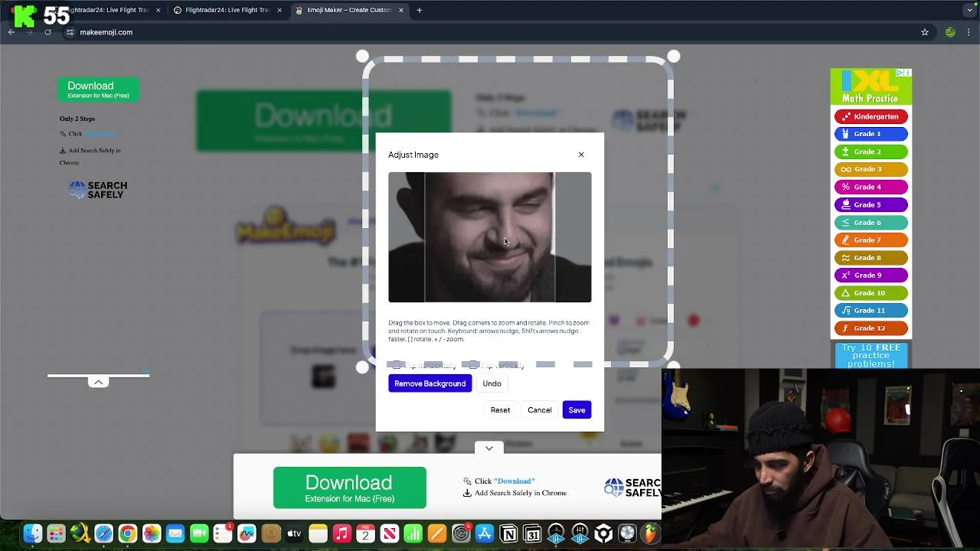Select Grade 9 in the IXL ad
The height and width of the screenshot is (551, 980).
point(871,275)
